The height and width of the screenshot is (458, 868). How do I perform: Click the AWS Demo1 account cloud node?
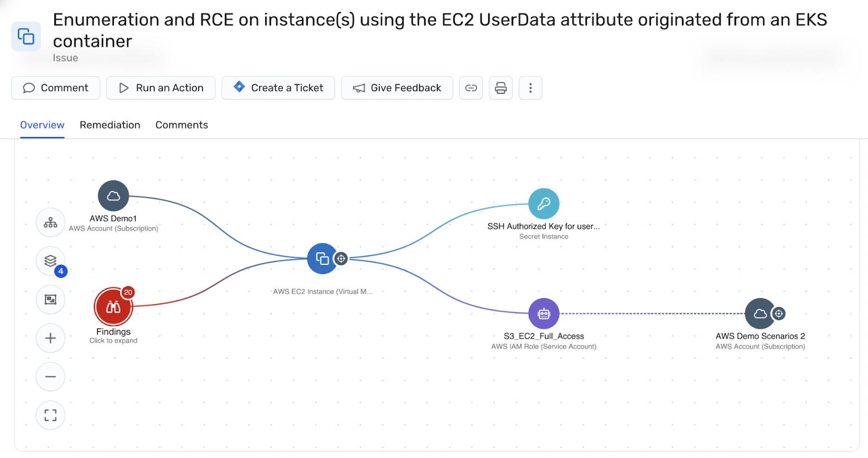point(113,196)
